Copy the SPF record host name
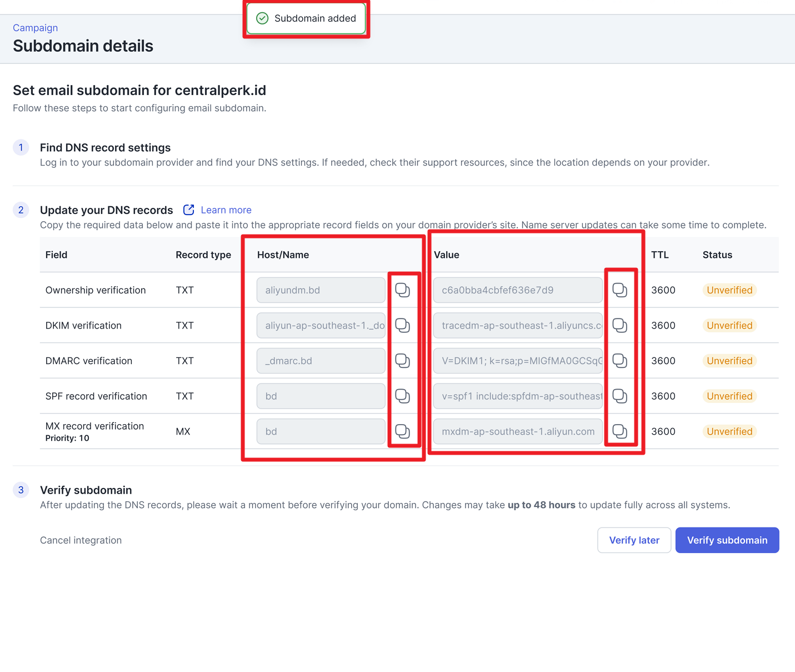795x672 pixels. (x=402, y=396)
